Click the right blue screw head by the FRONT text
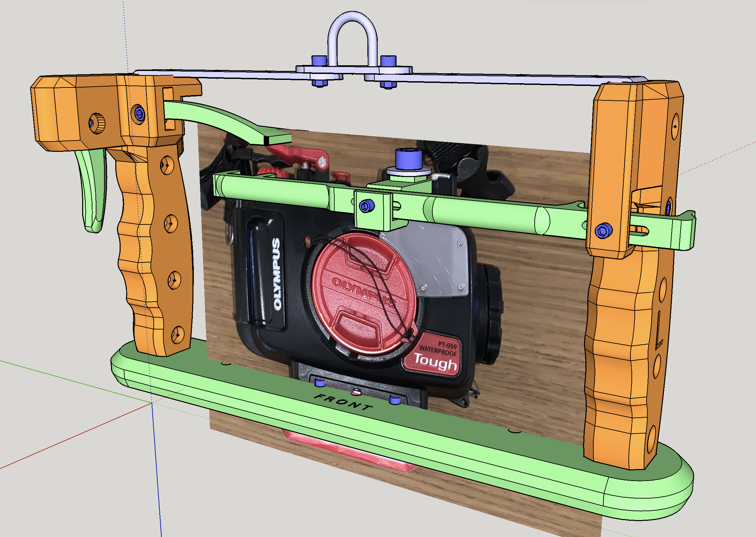 (395, 399)
